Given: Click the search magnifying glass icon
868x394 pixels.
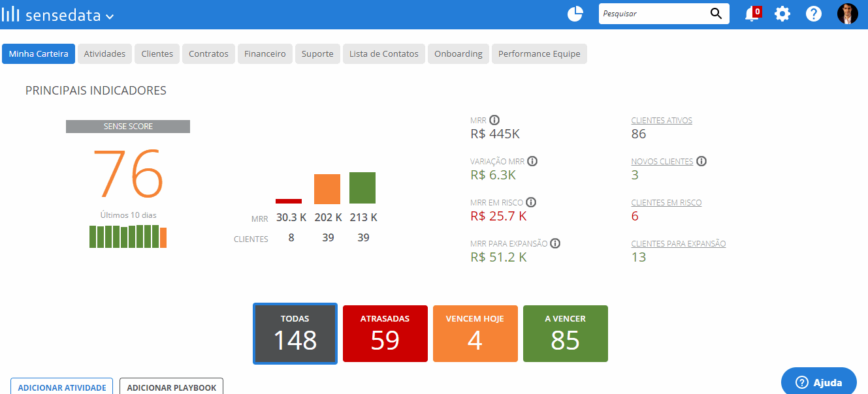Looking at the screenshot, I should click(716, 14).
